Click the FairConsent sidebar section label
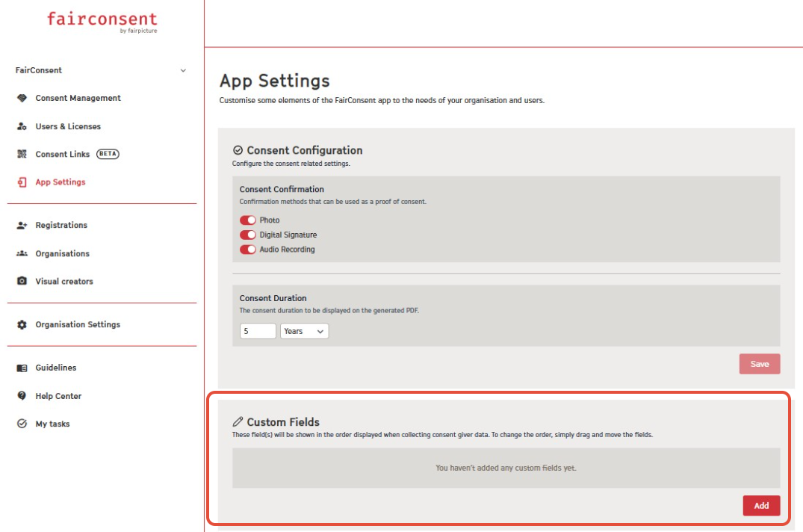Screen dimensions: 803x532 pos(38,70)
